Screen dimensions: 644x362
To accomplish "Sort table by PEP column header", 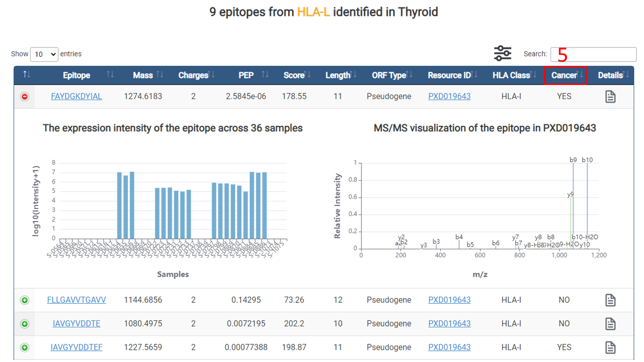I will tap(246, 75).
